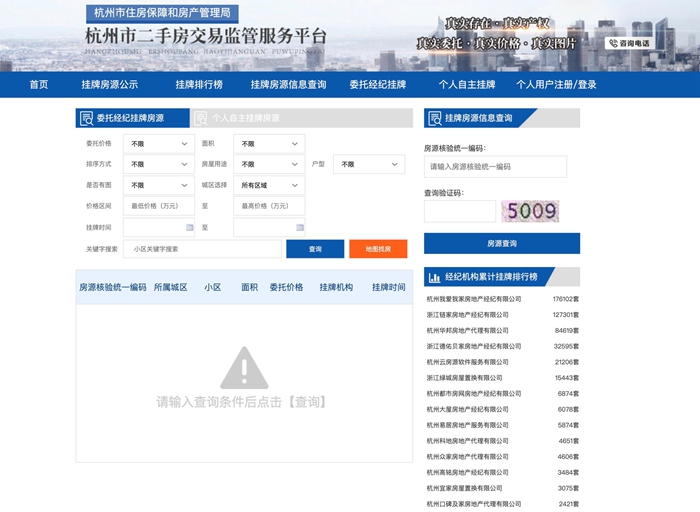Image resolution: width=700 pixels, height=512 pixels.
Task: Click 浙江德佑贝家房地产经纪有限公司 in the ranking
Action: pyautogui.click(x=474, y=346)
